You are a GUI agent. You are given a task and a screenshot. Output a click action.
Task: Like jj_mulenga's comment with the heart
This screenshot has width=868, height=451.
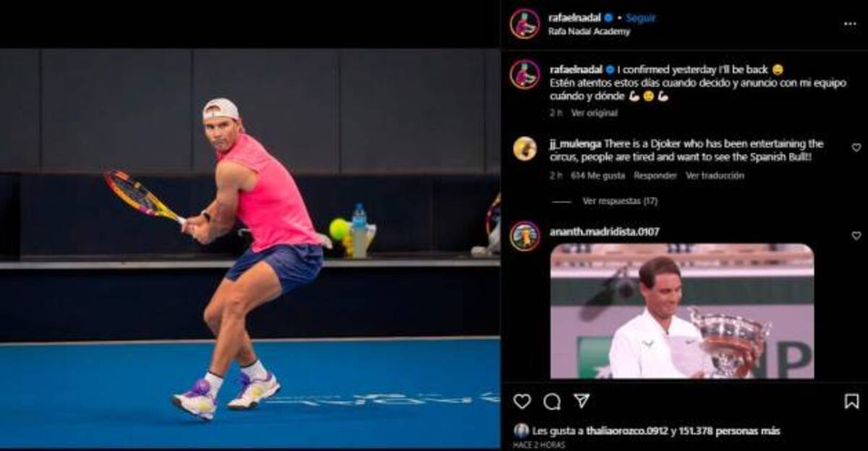click(856, 148)
